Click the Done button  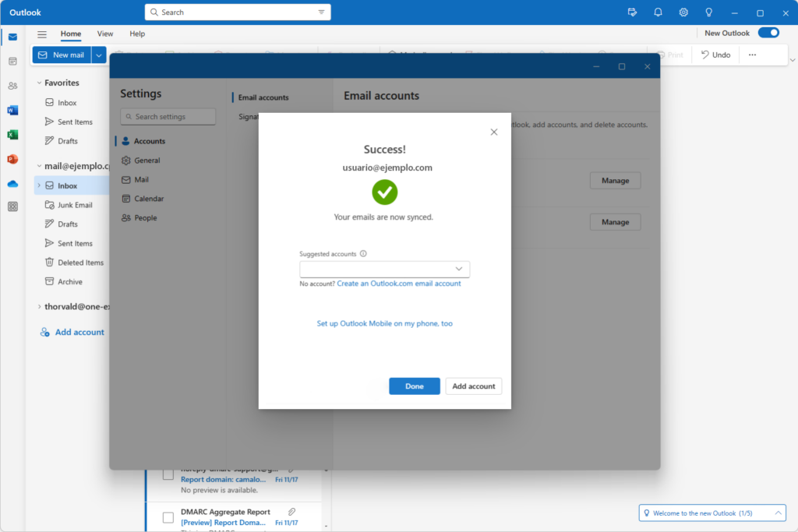[x=415, y=386]
